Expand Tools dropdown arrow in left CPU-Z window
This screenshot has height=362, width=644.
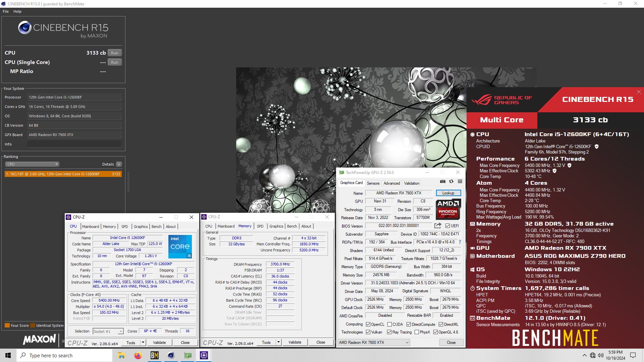point(143,343)
